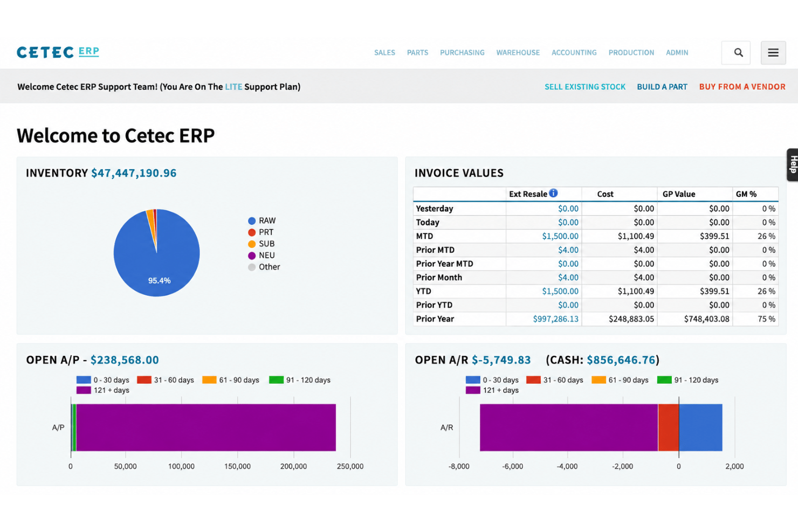Click the Sell Existing Stock link
The width and height of the screenshot is (798, 532).
click(x=585, y=87)
